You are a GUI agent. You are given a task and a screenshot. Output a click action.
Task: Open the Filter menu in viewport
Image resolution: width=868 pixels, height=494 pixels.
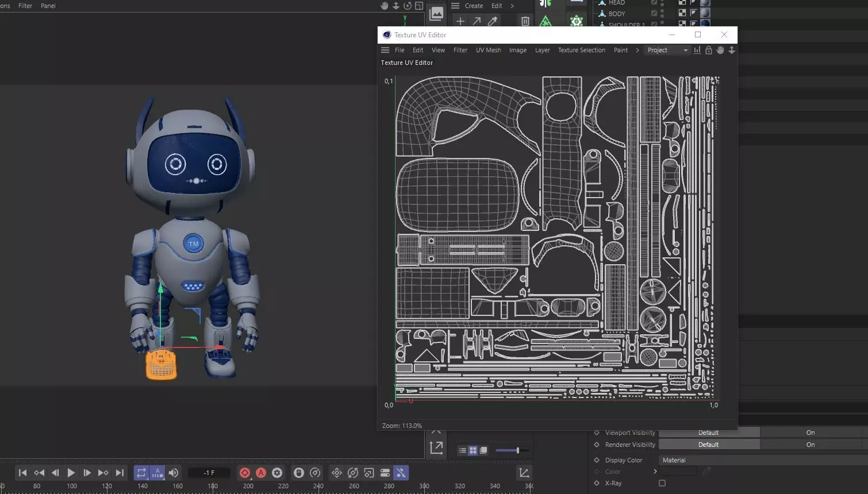[x=25, y=6]
